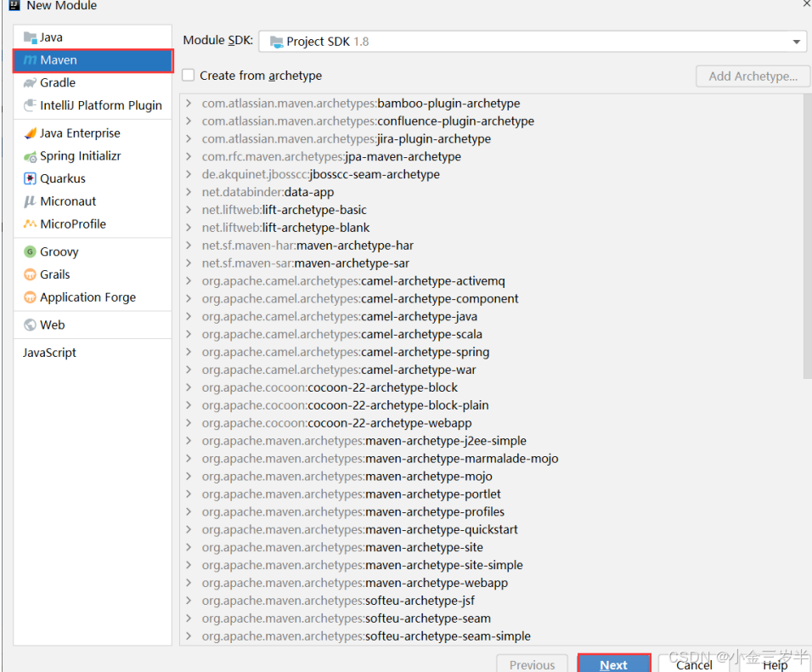Select camel-archetype-component row

(492, 298)
